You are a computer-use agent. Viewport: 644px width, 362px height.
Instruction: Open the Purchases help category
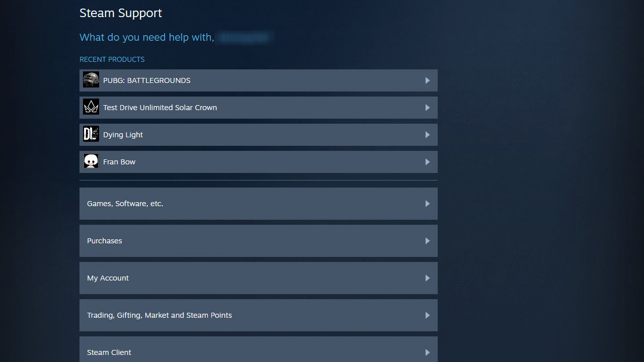click(x=105, y=241)
